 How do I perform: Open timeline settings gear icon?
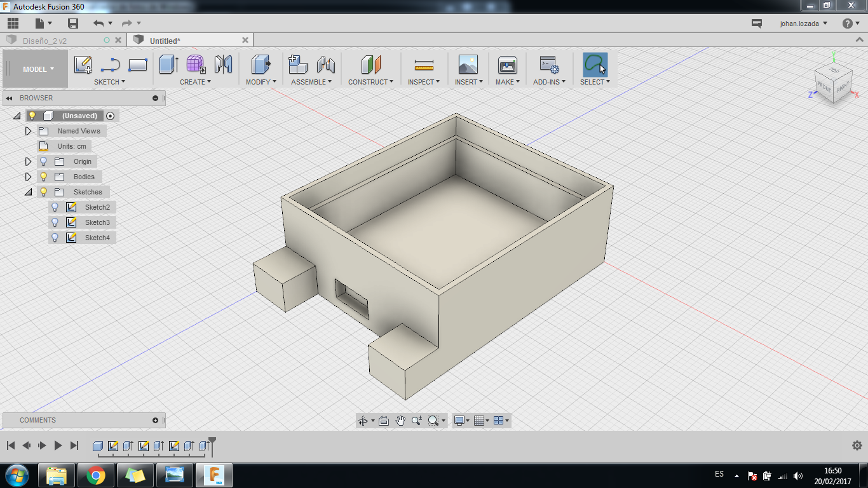pyautogui.click(x=857, y=445)
